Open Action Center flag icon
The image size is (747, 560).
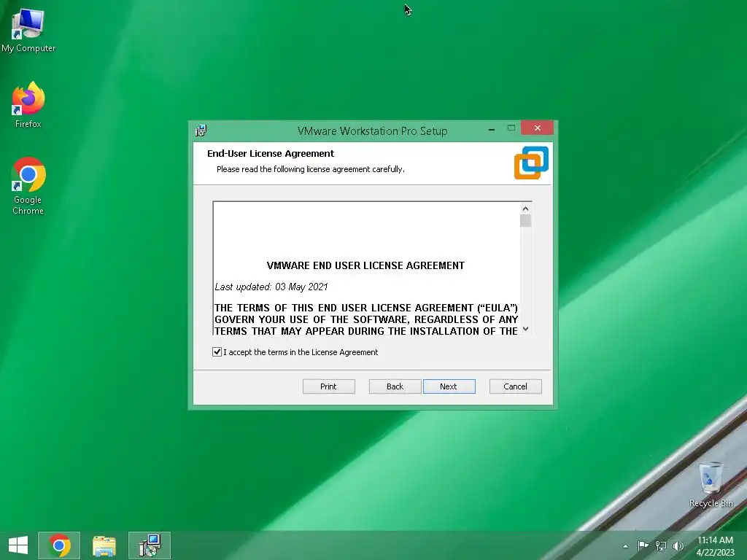click(x=643, y=545)
